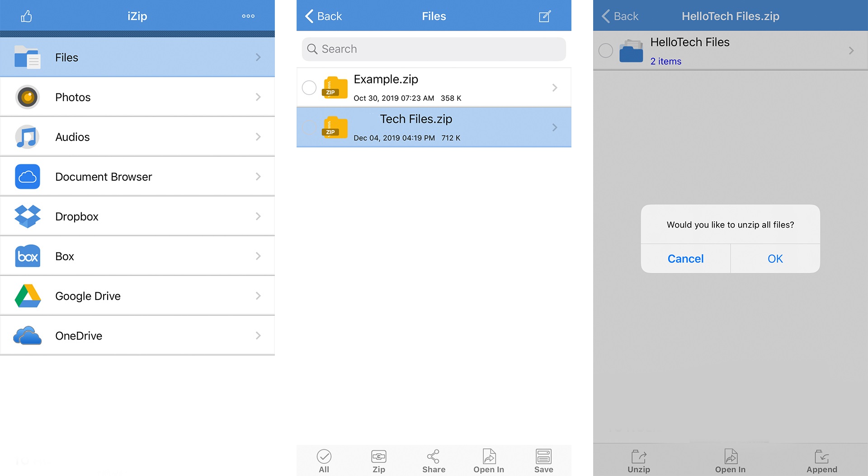Screen dimensions: 868x476
Task: Open OneDrive row chevron
Action: (258, 336)
